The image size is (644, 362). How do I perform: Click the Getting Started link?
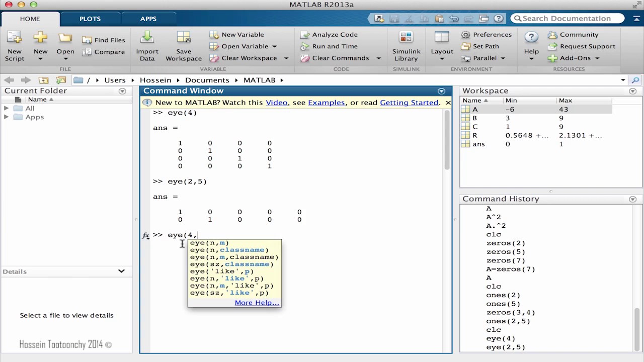(x=409, y=103)
